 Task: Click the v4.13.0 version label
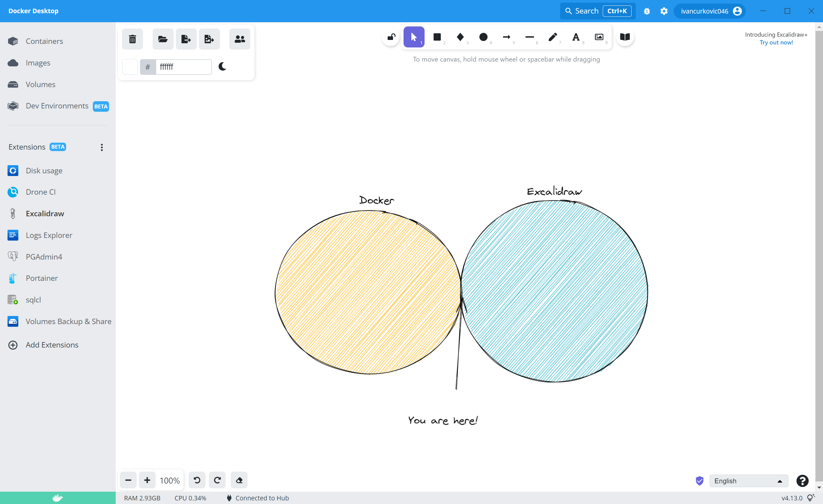(x=792, y=498)
